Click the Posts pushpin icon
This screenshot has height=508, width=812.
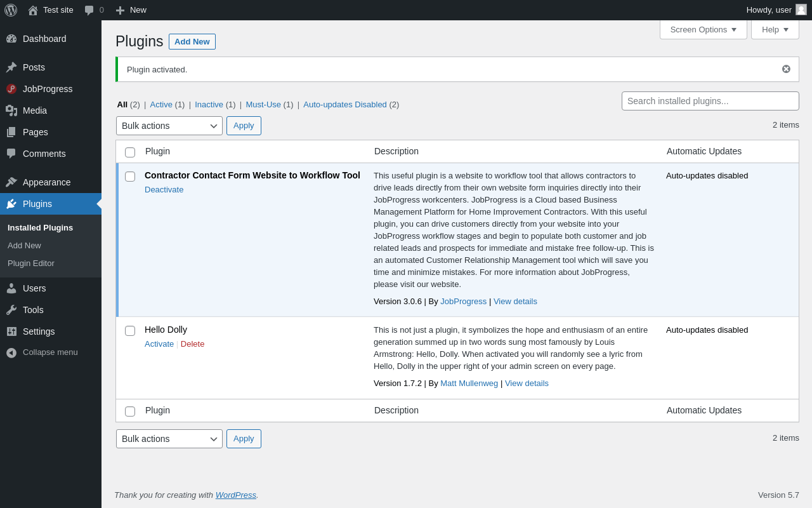11,67
